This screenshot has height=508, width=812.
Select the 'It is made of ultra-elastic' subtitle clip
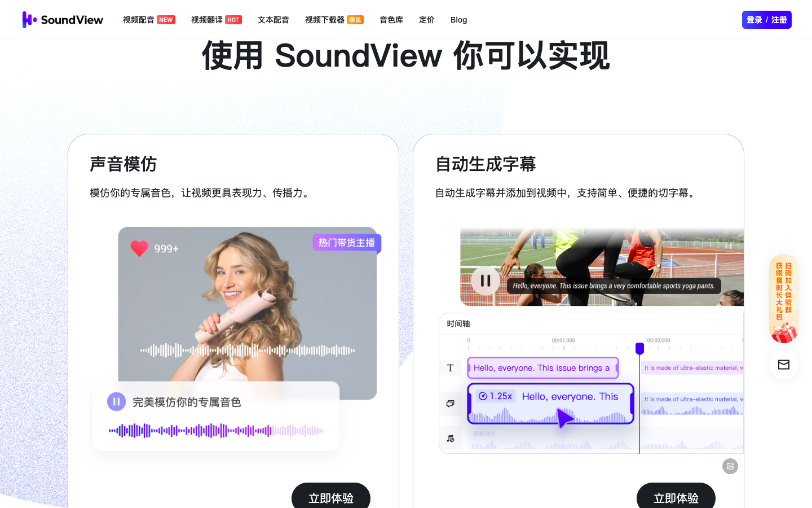tap(692, 368)
